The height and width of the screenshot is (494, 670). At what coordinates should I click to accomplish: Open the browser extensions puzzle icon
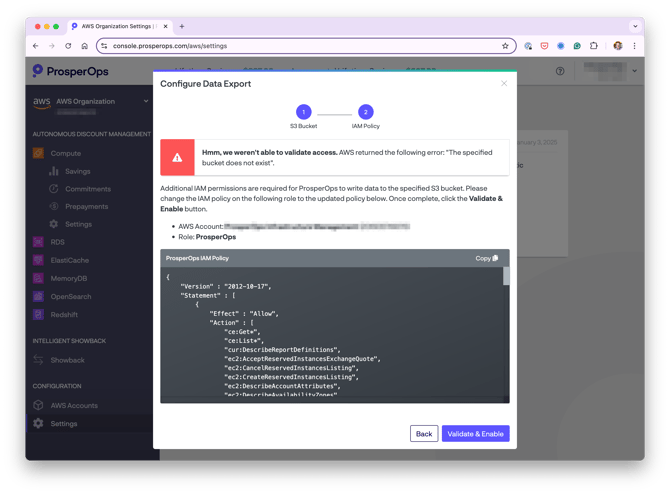click(x=594, y=46)
